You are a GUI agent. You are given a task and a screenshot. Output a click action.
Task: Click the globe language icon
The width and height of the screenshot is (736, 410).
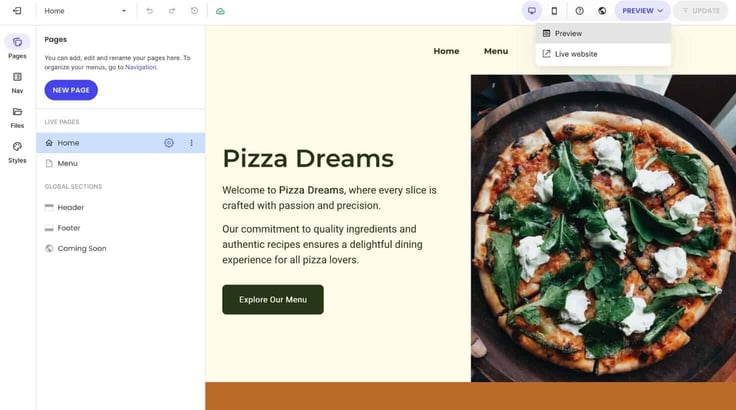coord(602,11)
